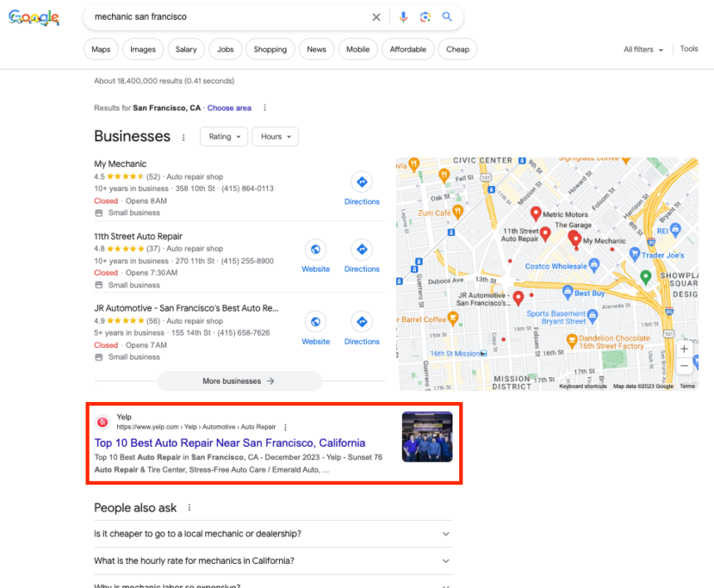The image size is (714, 588).
Task: Select the Jobs filter chip
Action: [225, 49]
